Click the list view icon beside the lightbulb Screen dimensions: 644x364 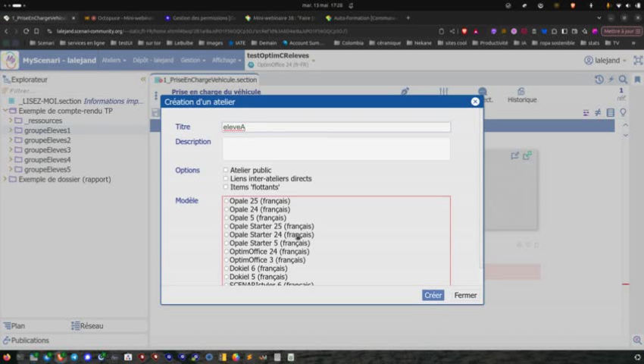point(611,112)
